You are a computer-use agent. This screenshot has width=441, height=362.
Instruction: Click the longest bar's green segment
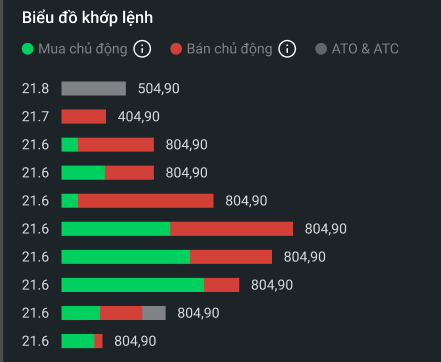pyautogui.click(x=116, y=229)
